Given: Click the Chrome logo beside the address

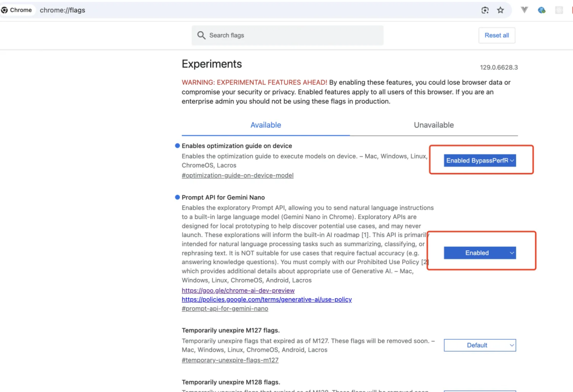Looking at the screenshot, I should 5,10.
